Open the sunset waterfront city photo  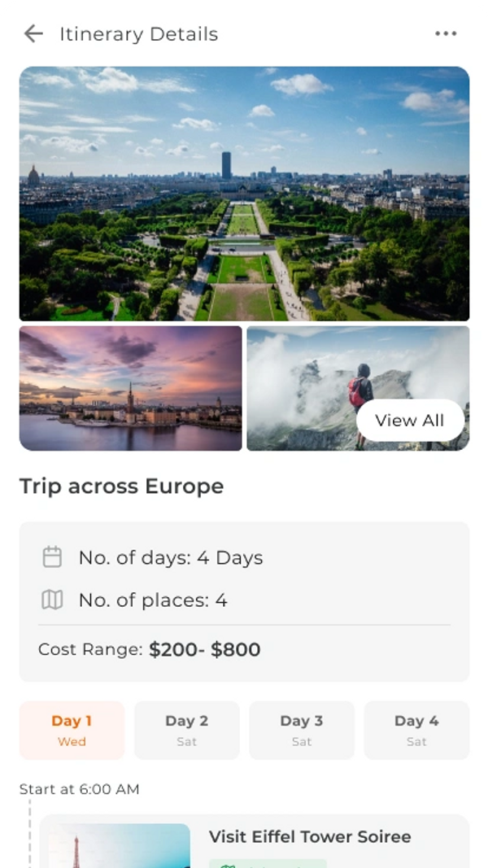point(130,388)
